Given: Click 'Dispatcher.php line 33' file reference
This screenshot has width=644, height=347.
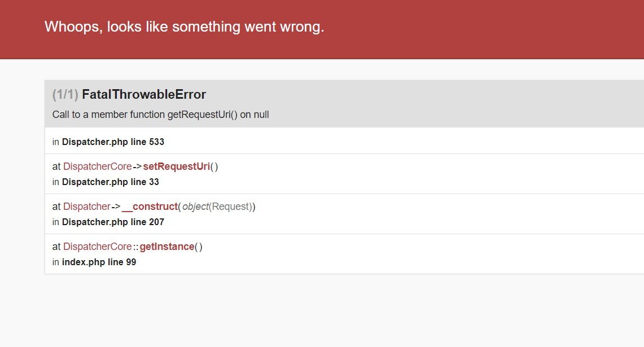Looking at the screenshot, I should pyautogui.click(x=111, y=182).
